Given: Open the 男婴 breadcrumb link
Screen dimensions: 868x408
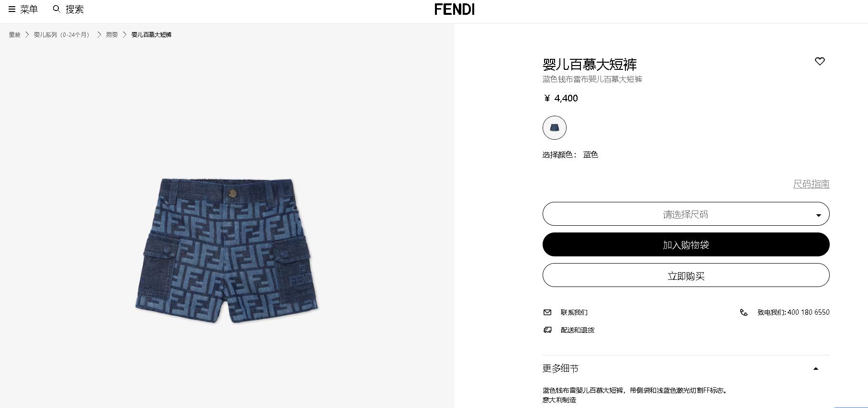Looking at the screenshot, I should coord(112,35).
